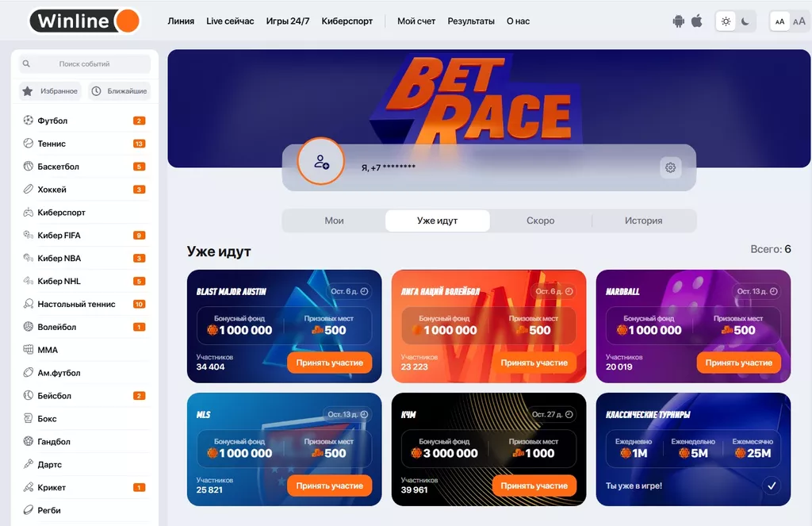
Task: Open the Nardball tournament card
Action: point(693,326)
